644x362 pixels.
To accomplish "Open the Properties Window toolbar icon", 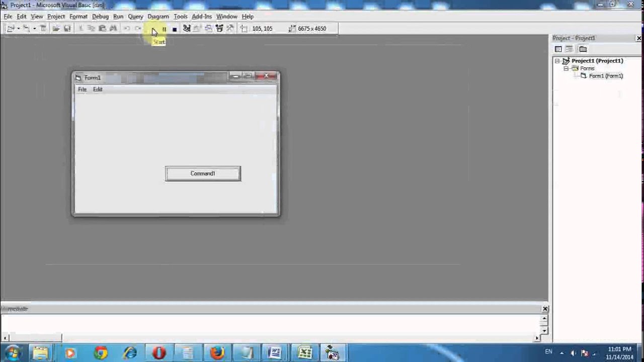I will pyautogui.click(x=197, y=29).
